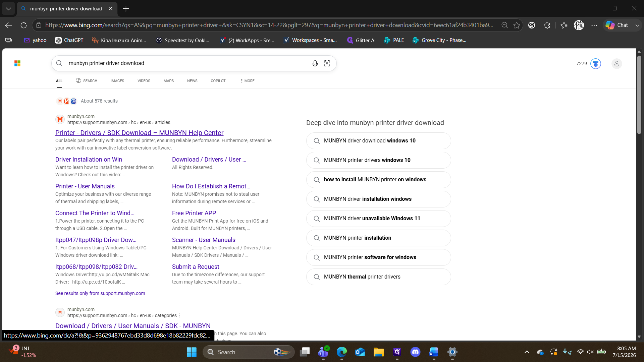Open a new browser tab
Image resolution: width=644 pixels, height=362 pixels.
[x=126, y=9]
